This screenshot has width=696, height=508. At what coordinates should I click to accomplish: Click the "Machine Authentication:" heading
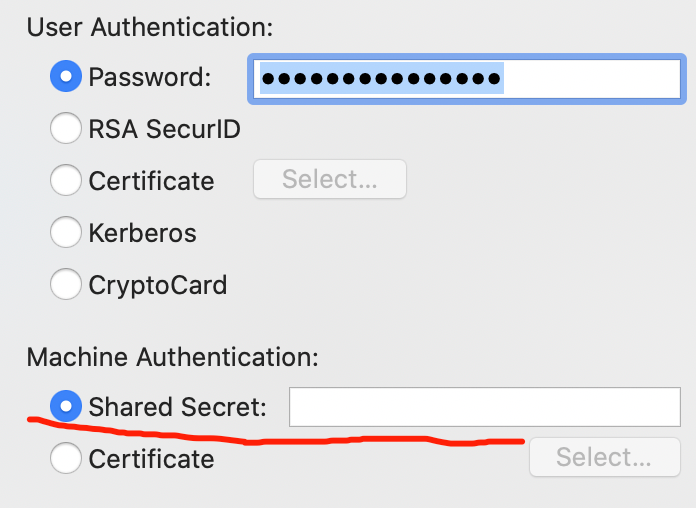172,357
